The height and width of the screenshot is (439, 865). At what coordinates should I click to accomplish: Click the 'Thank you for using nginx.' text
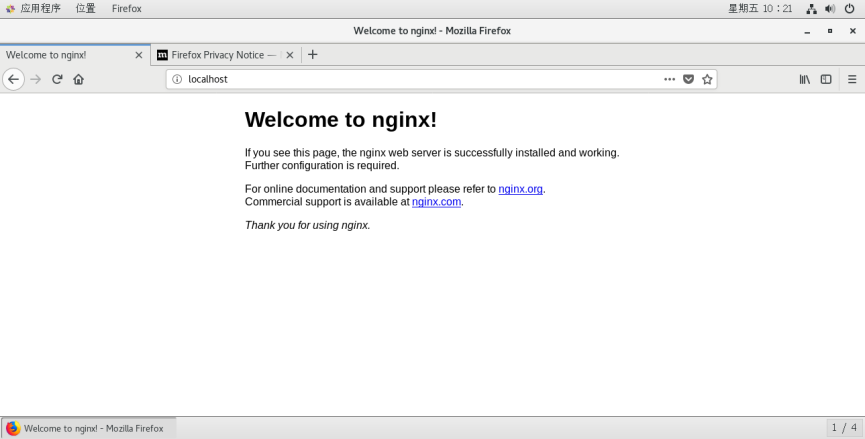[x=307, y=226]
